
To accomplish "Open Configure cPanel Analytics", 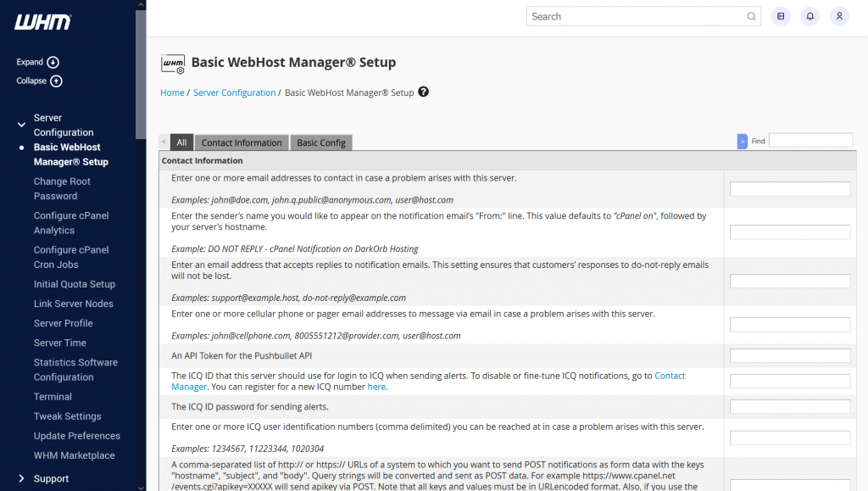I will (x=71, y=223).
